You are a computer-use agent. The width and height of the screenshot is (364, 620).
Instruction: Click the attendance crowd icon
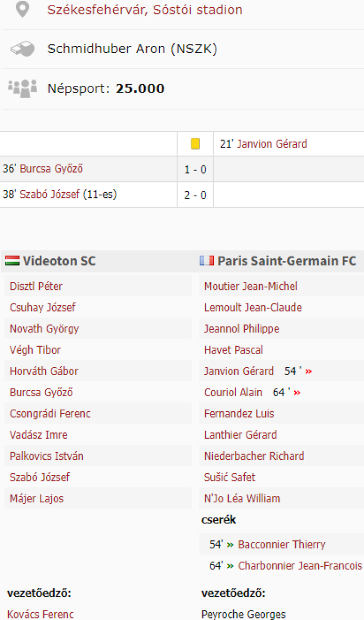22,88
